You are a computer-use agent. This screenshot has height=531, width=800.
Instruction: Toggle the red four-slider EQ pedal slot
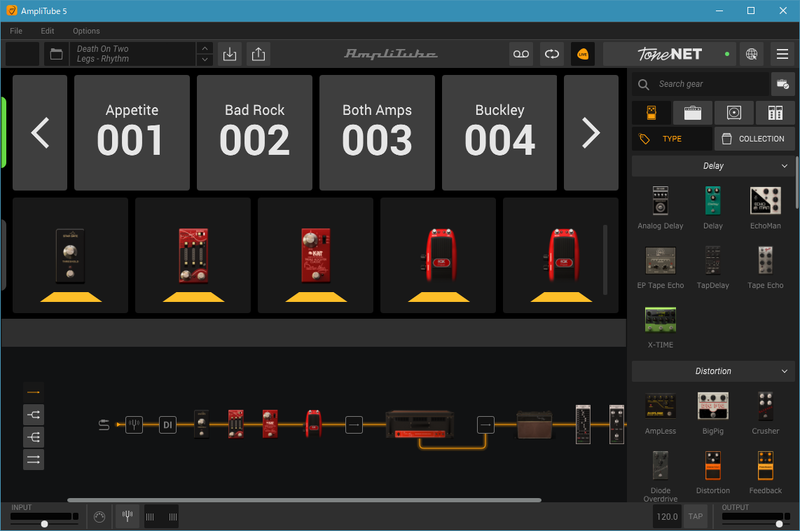click(x=193, y=256)
